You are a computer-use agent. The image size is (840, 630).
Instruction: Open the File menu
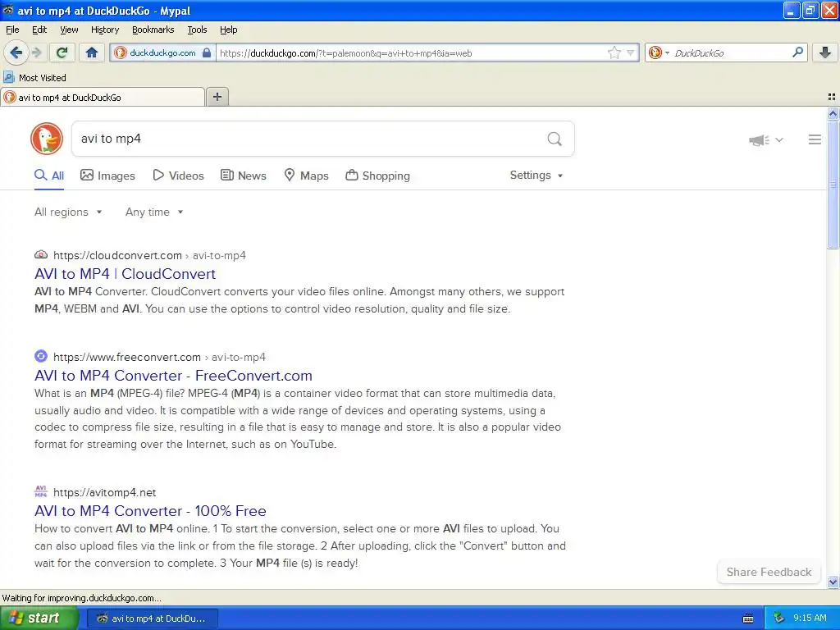click(12, 30)
